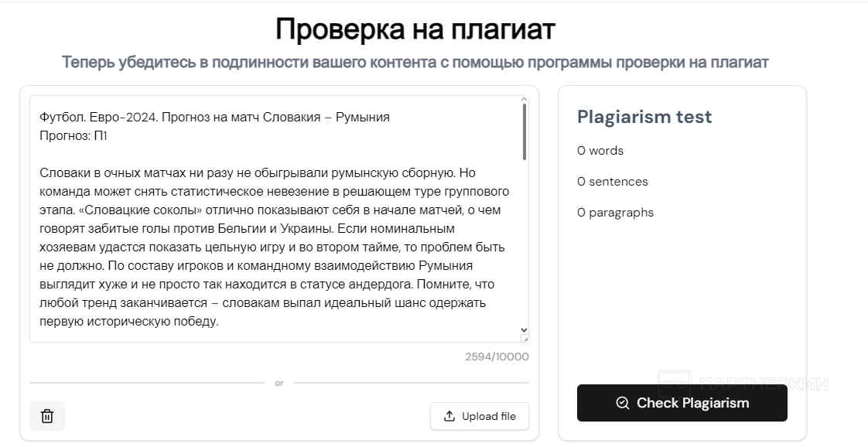The height and width of the screenshot is (447, 868).
Task: Click the 2594/10000 character counter
Action: coord(497,357)
